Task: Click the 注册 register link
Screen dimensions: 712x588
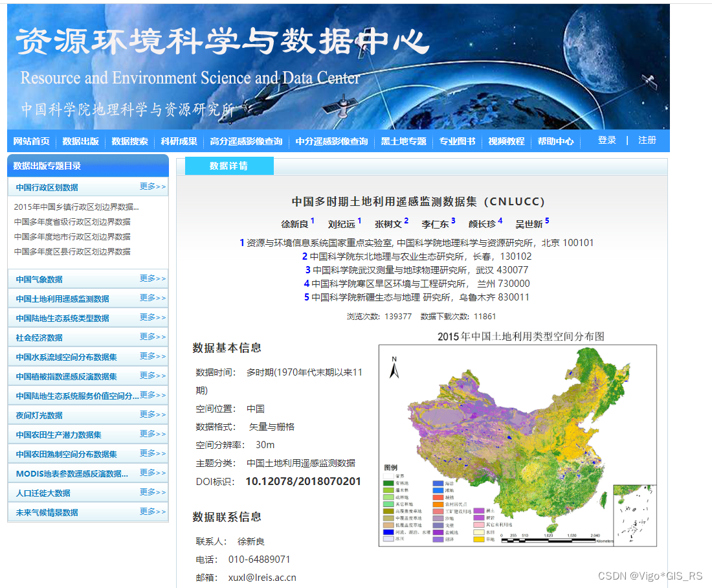Action: click(647, 140)
